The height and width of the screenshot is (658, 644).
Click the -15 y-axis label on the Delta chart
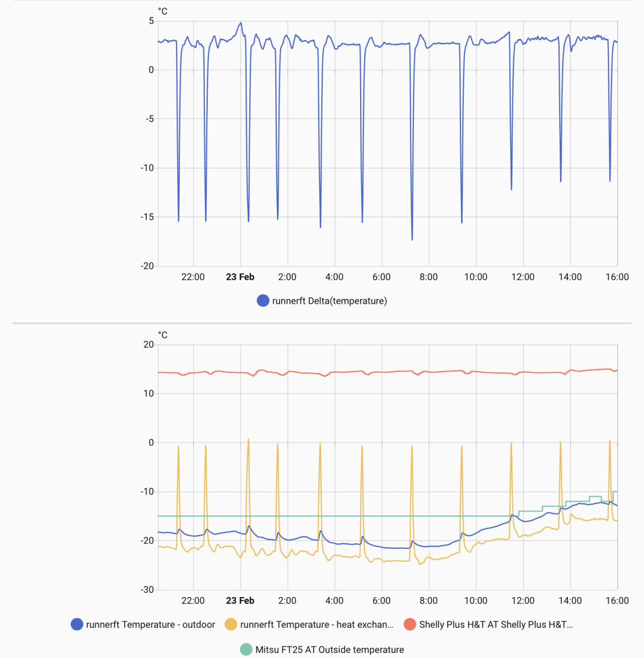pos(147,217)
